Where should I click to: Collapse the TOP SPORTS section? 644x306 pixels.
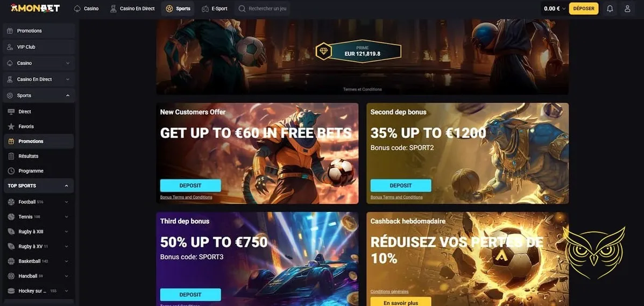pyautogui.click(x=67, y=186)
